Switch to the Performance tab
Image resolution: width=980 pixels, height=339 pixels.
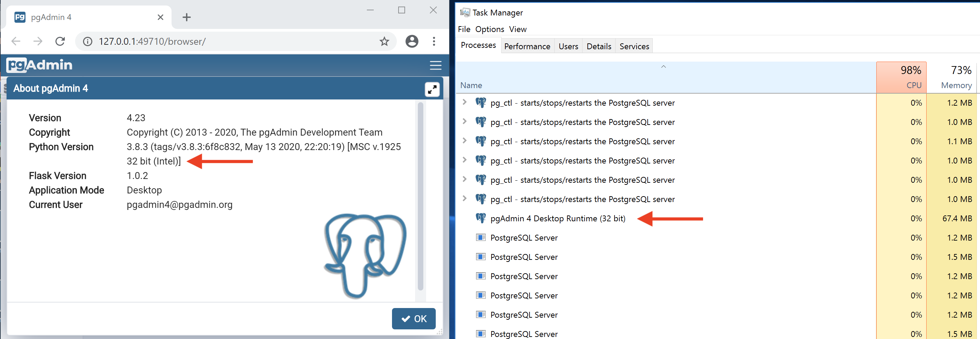(x=527, y=46)
